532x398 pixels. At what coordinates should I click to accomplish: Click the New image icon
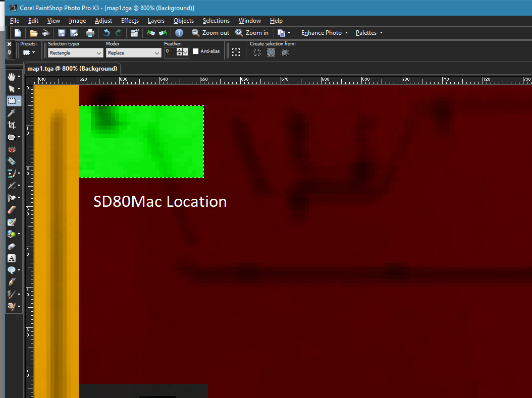coord(18,33)
